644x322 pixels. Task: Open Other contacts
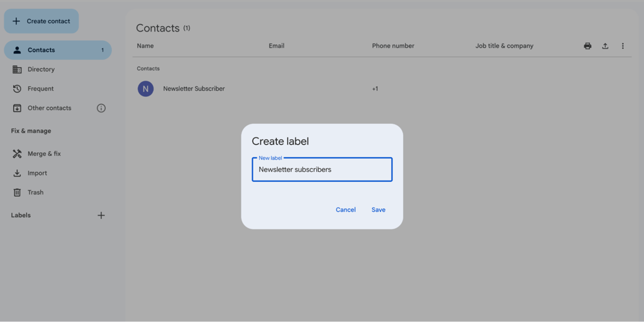[x=49, y=108]
